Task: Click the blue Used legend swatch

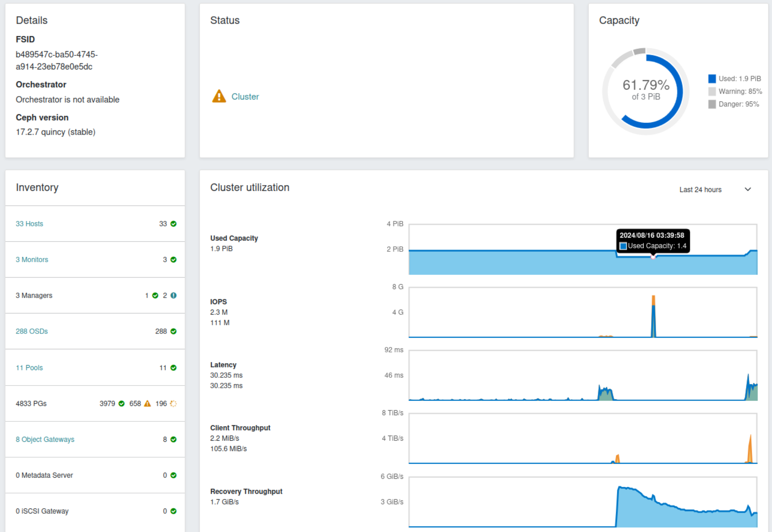Action: tap(712, 79)
